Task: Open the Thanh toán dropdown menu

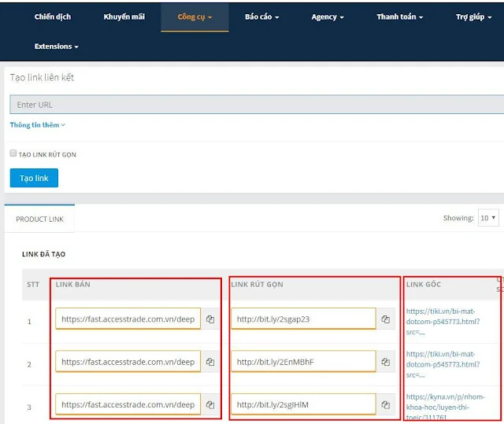Action: coord(399,17)
